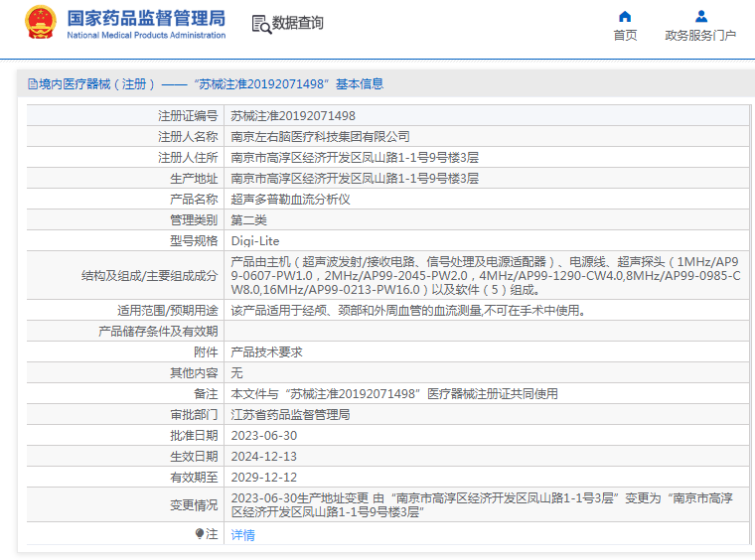Select the 批准日期 label cell
This screenshot has height=560, width=755.
point(126,436)
